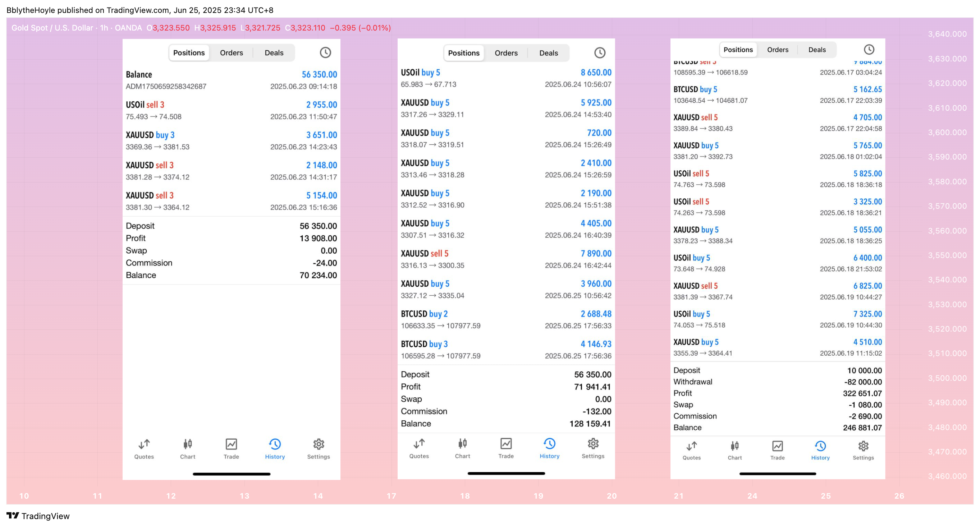The width and height of the screenshot is (980, 527).
Task: Open USOil sell 3 row 2 955.00
Action: click(x=231, y=110)
